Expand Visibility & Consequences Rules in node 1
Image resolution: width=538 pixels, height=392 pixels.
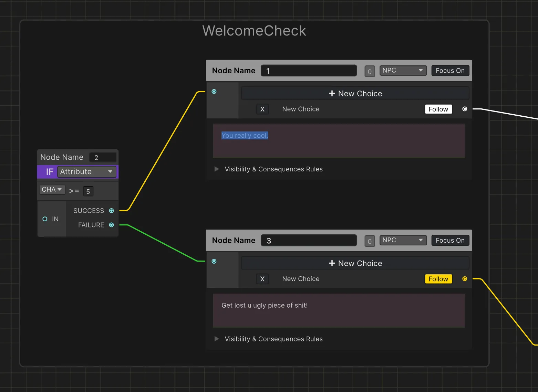217,169
